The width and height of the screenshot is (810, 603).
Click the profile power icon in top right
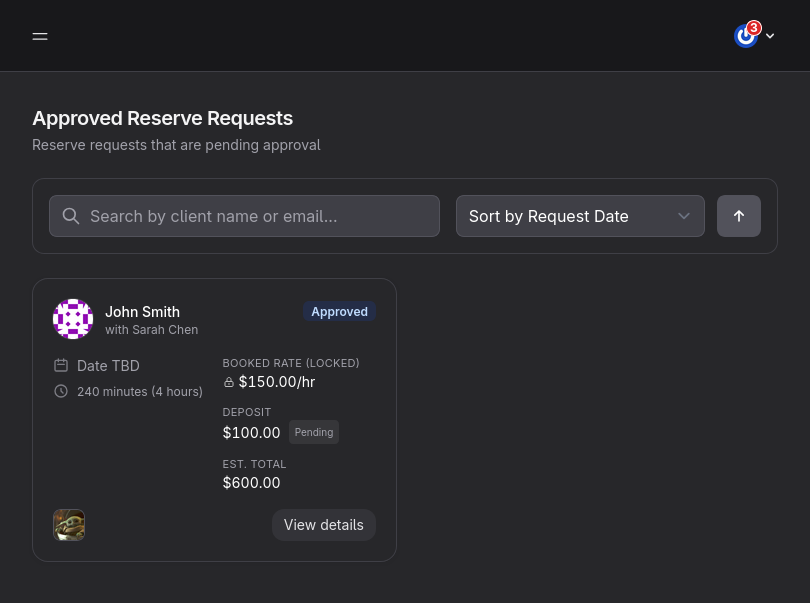746,36
